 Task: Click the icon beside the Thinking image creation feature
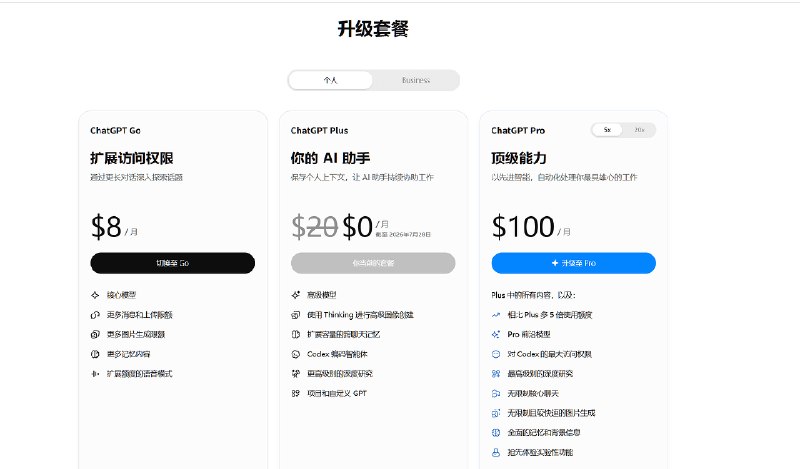click(x=295, y=315)
